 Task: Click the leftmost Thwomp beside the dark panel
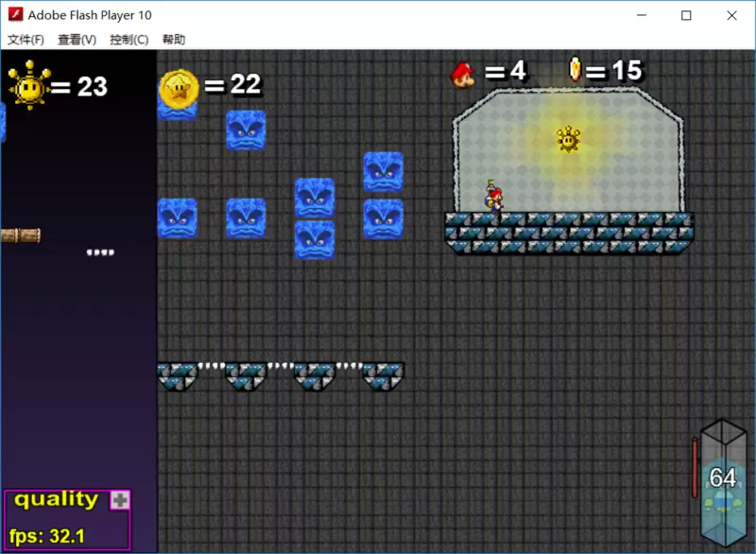(178, 218)
